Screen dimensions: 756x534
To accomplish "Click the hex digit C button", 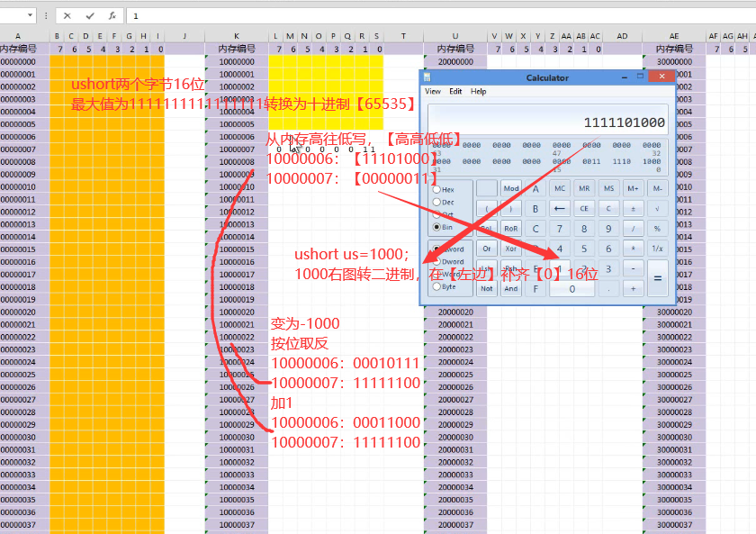I will click(535, 229).
